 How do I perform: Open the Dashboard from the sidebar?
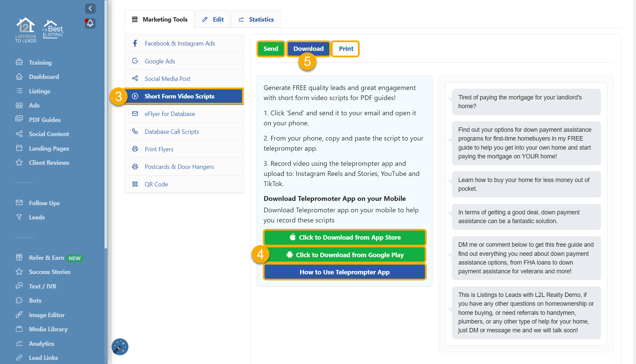point(43,77)
